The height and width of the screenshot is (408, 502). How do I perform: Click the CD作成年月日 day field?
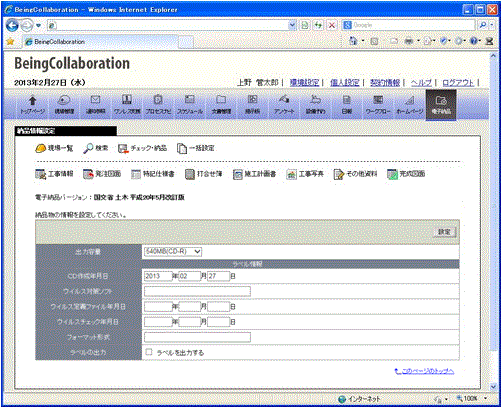(x=219, y=276)
